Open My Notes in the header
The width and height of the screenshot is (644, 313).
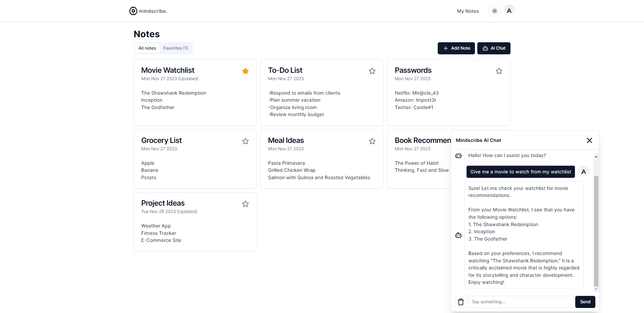468,11
